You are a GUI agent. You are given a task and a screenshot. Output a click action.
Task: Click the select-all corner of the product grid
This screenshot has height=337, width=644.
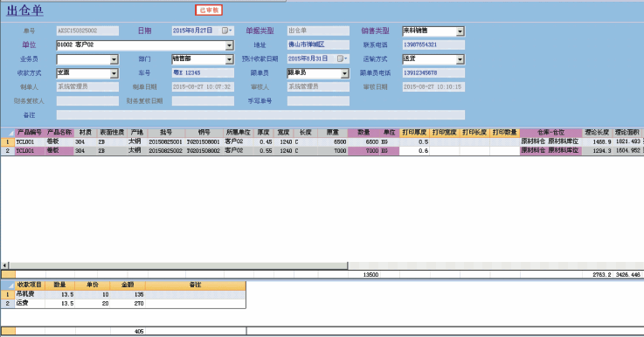click(x=8, y=133)
